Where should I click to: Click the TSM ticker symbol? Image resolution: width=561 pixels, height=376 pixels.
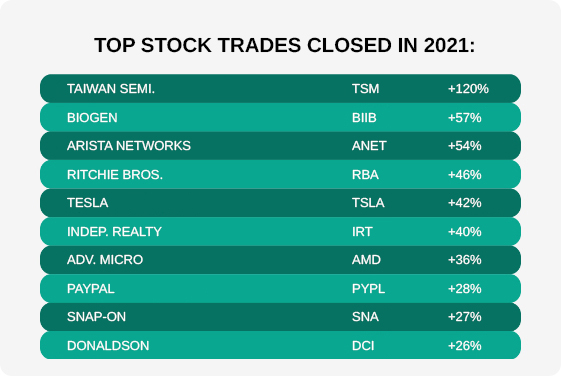click(x=365, y=89)
